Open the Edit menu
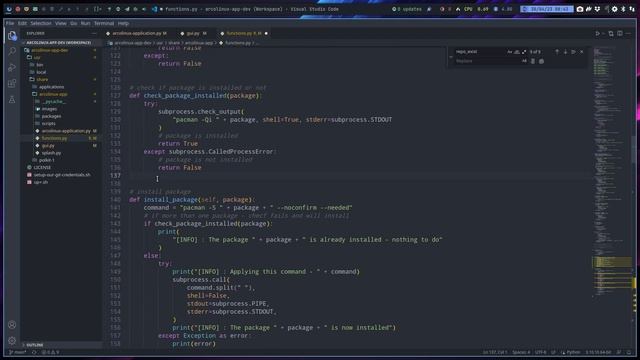 (x=22, y=24)
